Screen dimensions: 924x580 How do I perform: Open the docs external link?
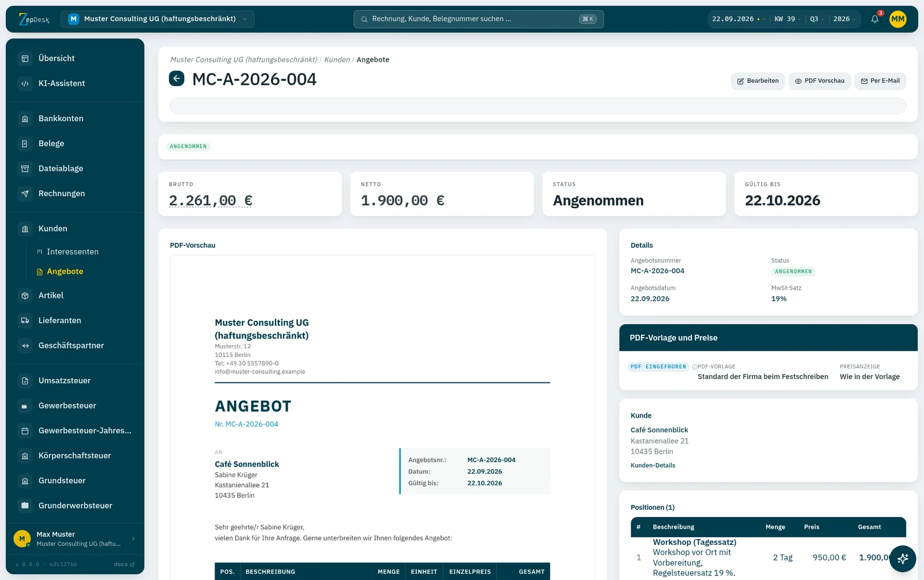pyautogui.click(x=124, y=564)
